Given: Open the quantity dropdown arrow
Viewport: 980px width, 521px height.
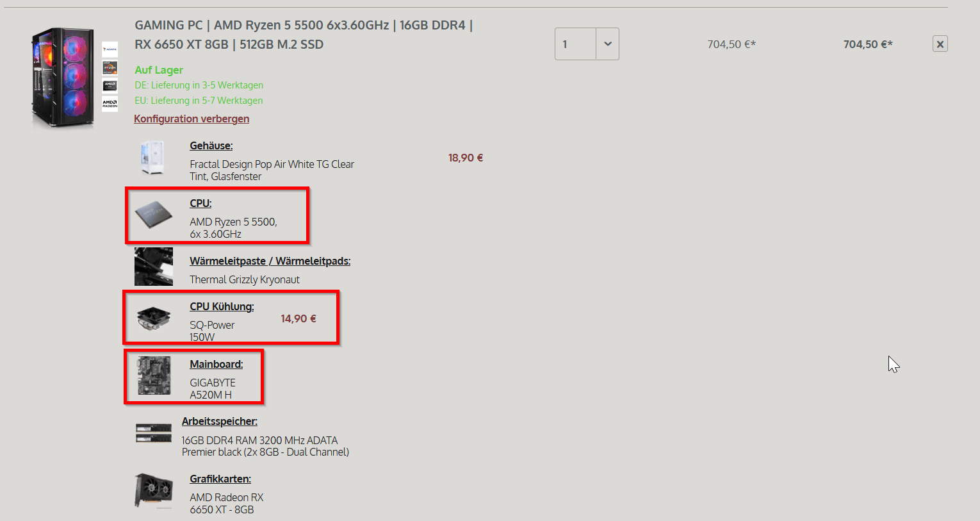Looking at the screenshot, I should click(607, 44).
